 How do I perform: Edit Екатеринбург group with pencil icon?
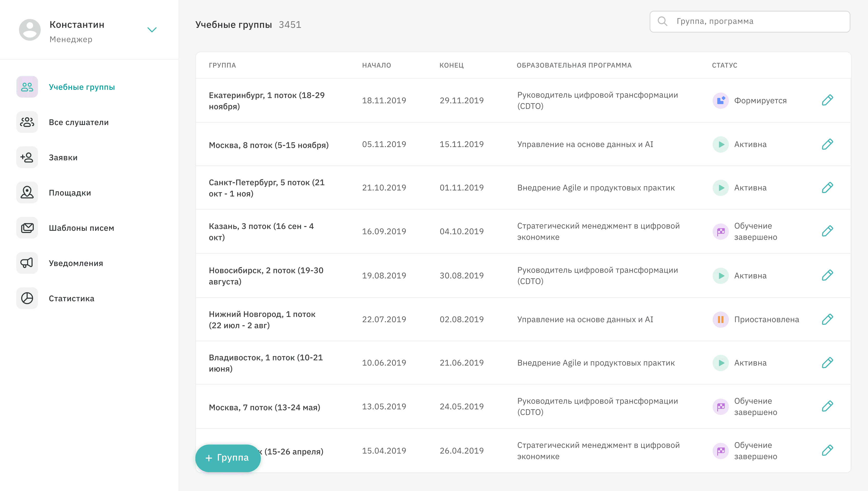pos(827,100)
